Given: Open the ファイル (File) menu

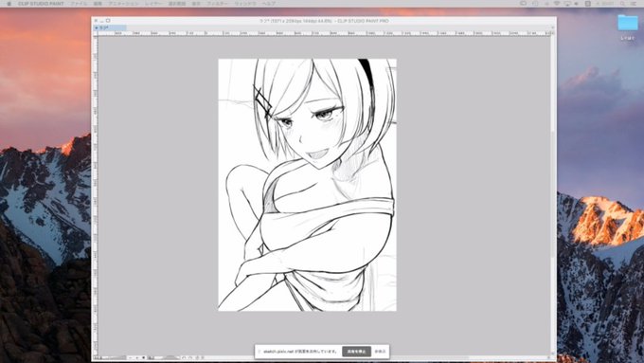Looking at the screenshot, I should click(79, 3).
